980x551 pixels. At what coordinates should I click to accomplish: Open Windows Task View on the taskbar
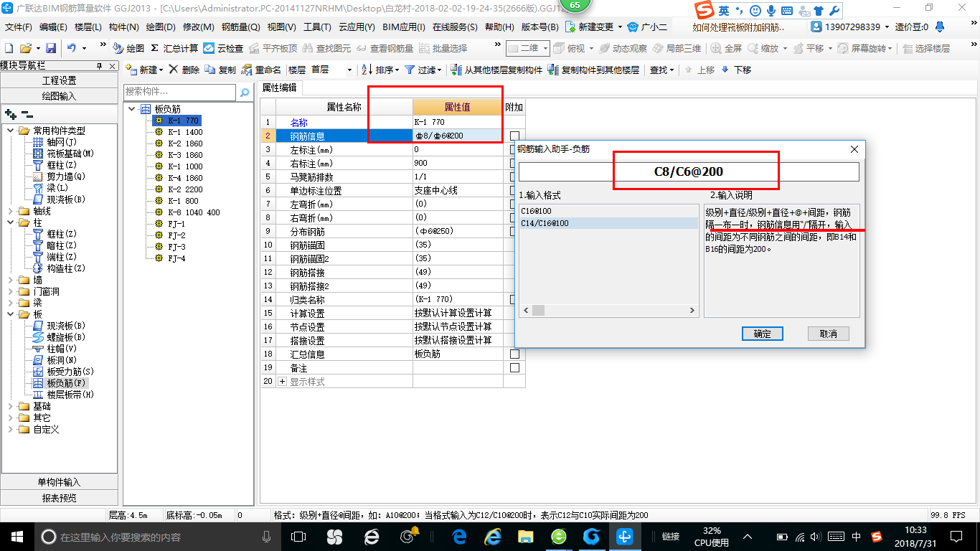[298, 537]
